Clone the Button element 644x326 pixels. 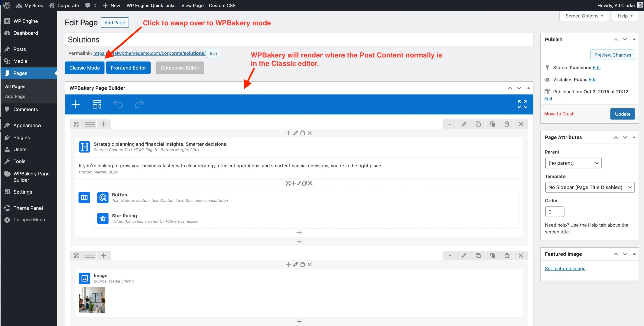(x=304, y=183)
